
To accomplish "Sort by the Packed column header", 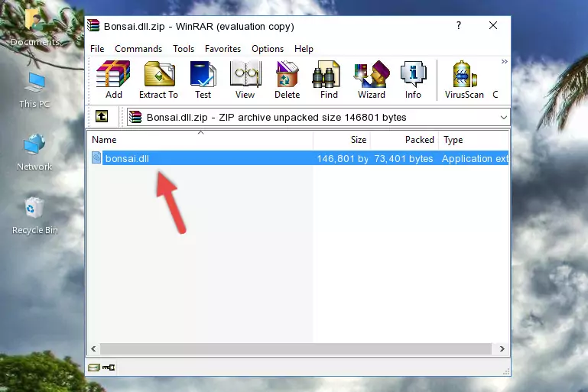I will (404, 140).
